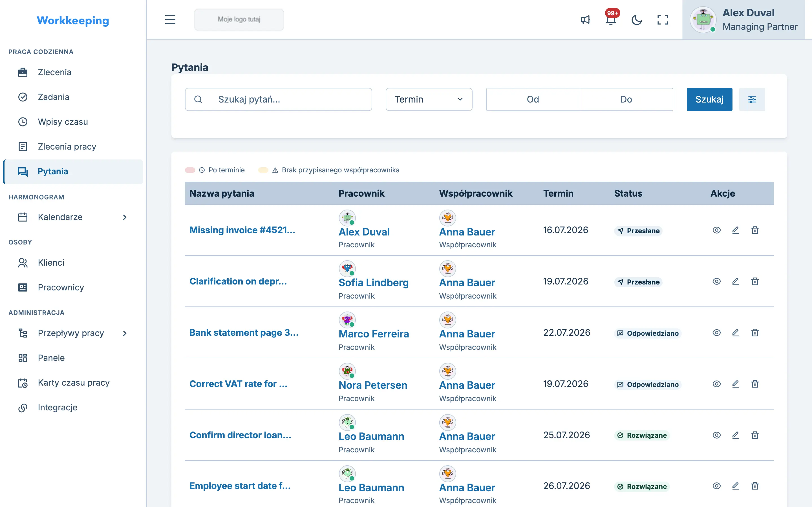
Task: Open advanced filter sliders icon
Action: coord(752,99)
